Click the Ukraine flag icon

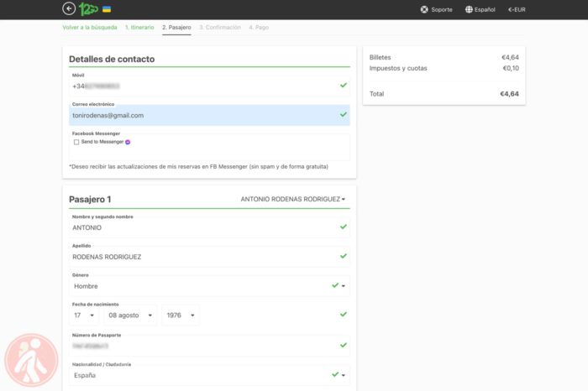[107, 9]
